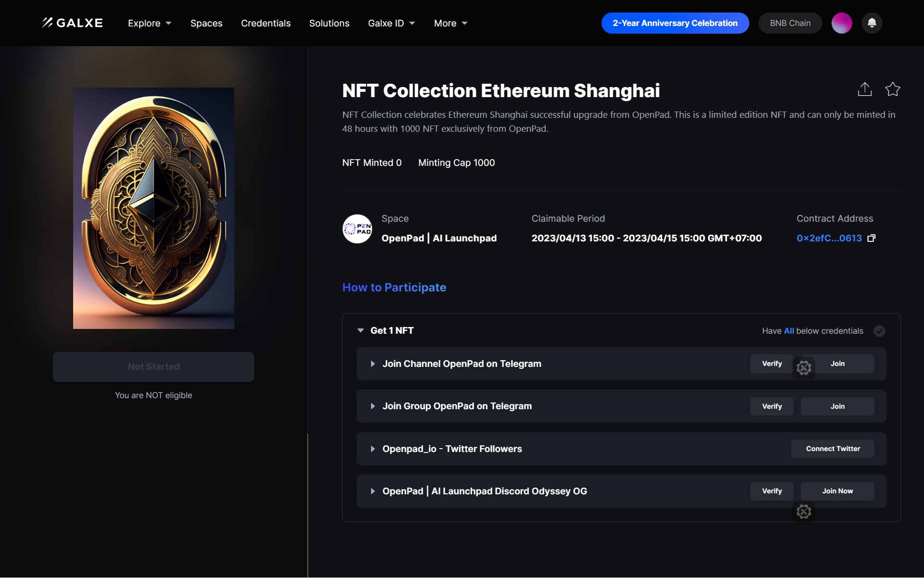Collapse the Get 1 NFT section
The width and height of the screenshot is (924, 578).
click(x=360, y=331)
